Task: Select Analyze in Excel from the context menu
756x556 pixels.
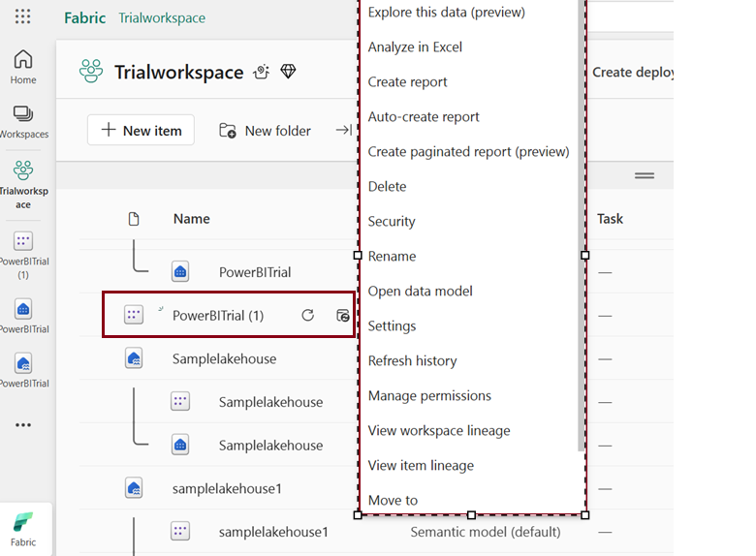Action: click(x=415, y=47)
